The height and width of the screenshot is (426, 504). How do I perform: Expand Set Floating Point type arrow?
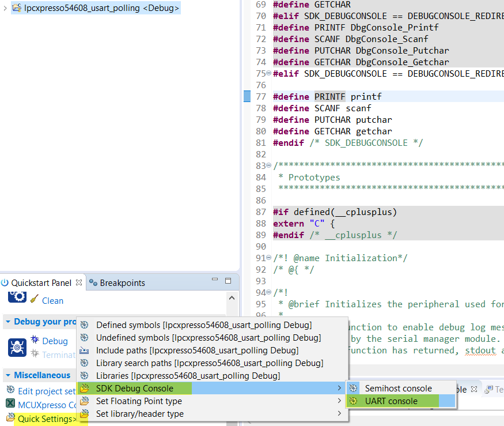(339, 401)
